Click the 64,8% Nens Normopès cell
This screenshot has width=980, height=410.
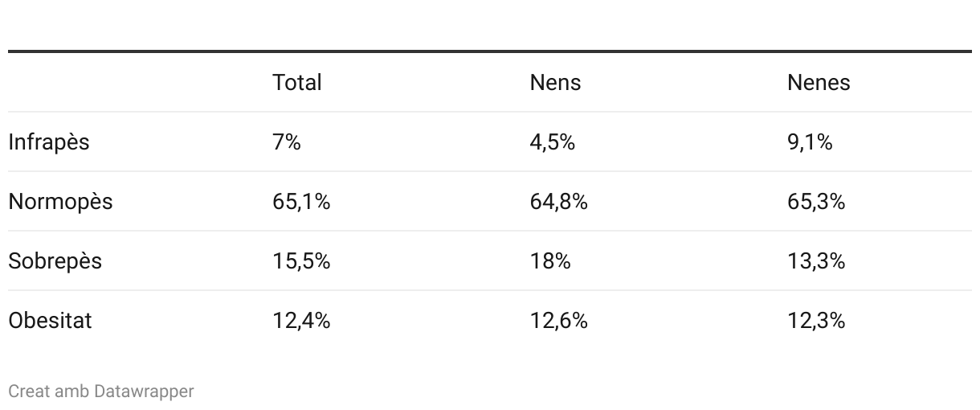pyautogui.click(x=559, y=202)
